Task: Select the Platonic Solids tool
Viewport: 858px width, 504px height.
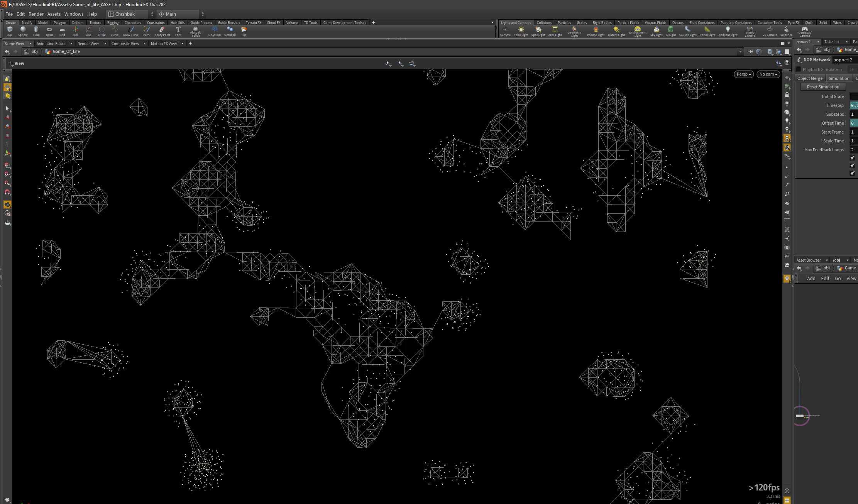Action: (196, 31)
